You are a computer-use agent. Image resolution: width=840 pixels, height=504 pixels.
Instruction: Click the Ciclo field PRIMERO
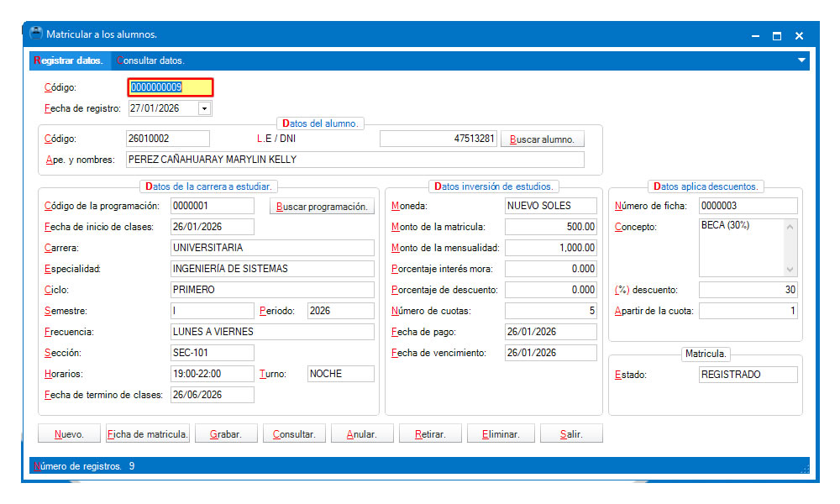pyautogui.click(x=272, y=290)
